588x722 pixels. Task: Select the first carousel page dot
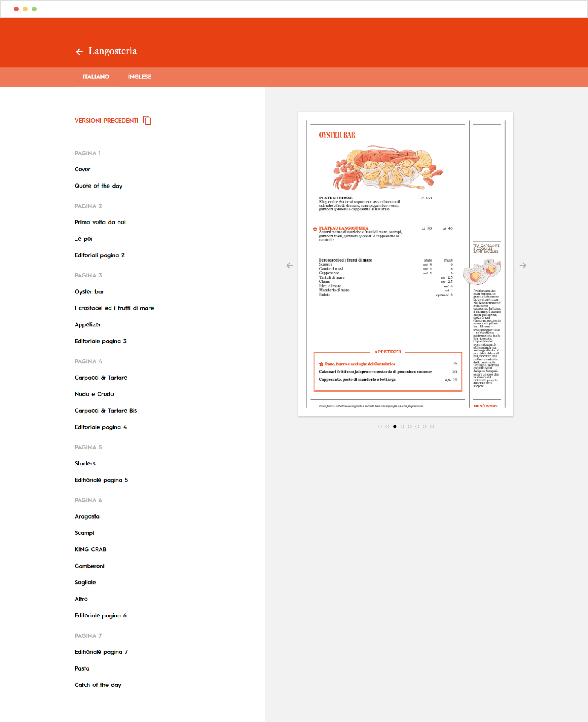pyautogui.click(x=380, y=427)
